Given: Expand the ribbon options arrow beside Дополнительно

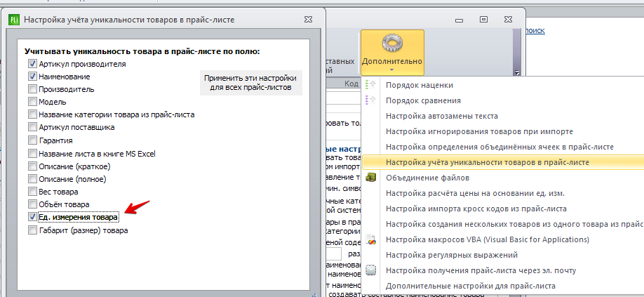Looking at the screenshot, I should coord(517,73).
